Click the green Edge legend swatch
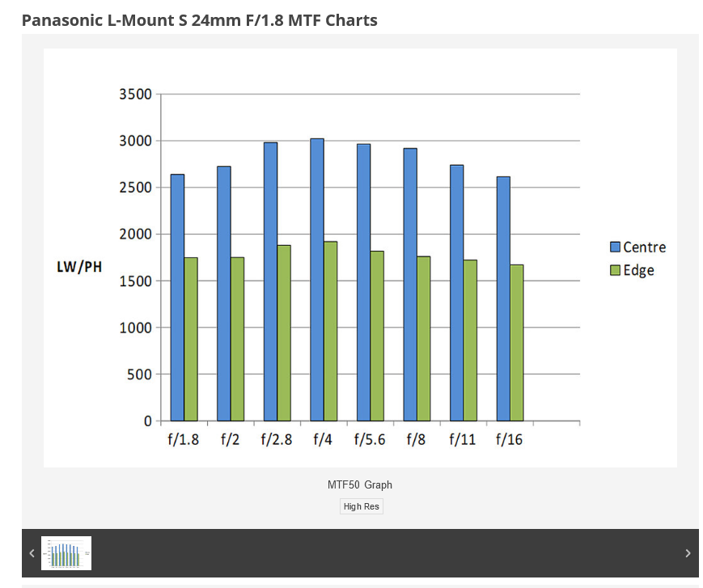The image size is (703, 588). 615,270
